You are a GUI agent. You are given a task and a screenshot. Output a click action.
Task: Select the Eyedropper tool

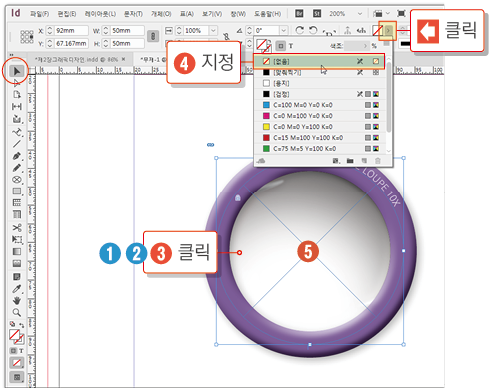point(16,289)
